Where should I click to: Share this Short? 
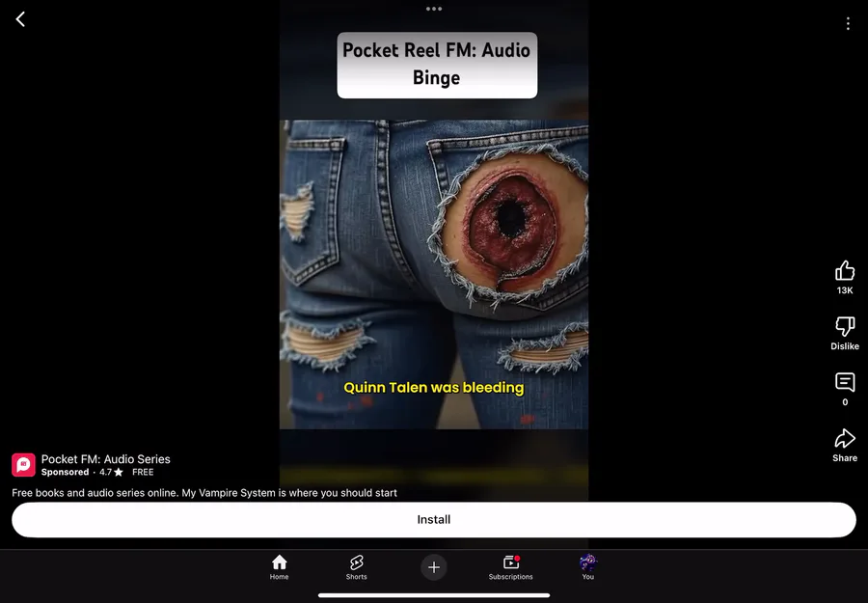point(845,438)
